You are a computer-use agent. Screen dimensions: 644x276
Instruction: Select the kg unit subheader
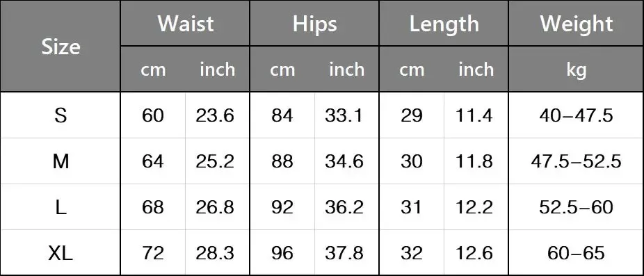click(577, 70)
